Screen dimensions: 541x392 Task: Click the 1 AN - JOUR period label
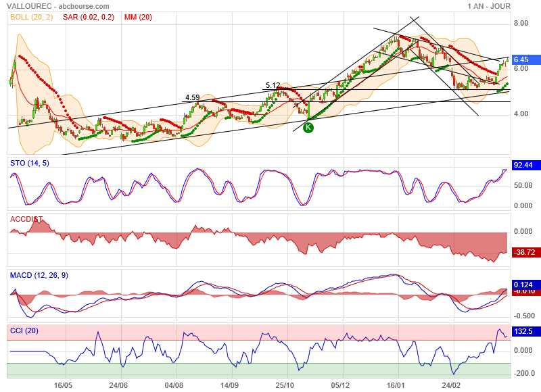pos(489,6)
